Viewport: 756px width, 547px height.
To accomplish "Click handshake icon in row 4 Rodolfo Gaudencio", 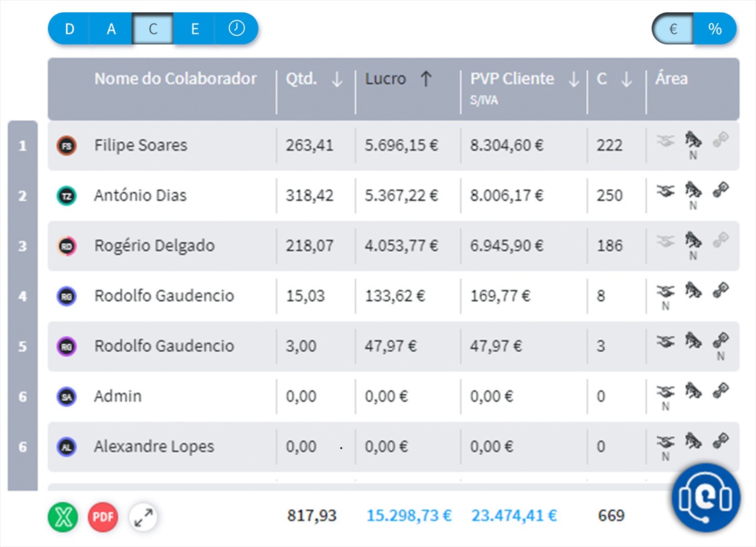I will click(666, 291).
